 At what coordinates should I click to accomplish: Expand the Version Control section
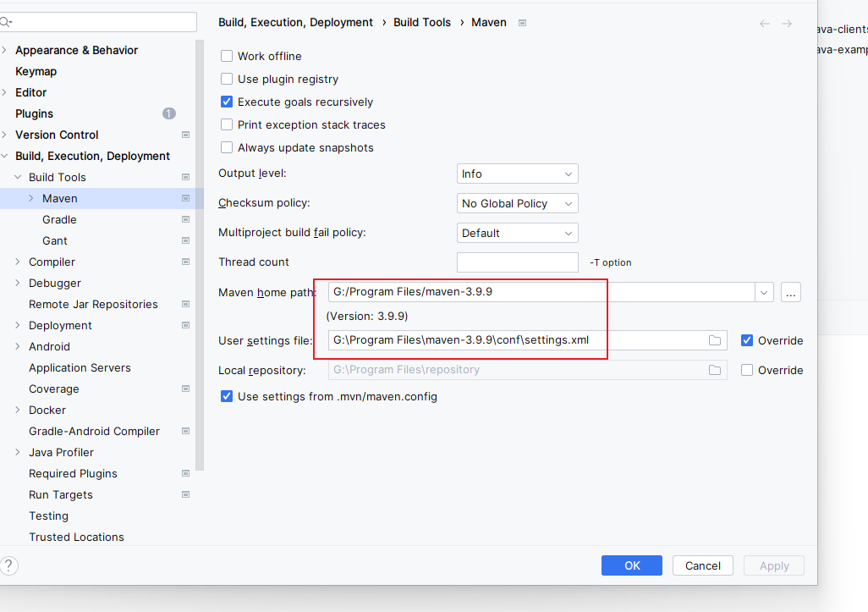coord(4,135)
